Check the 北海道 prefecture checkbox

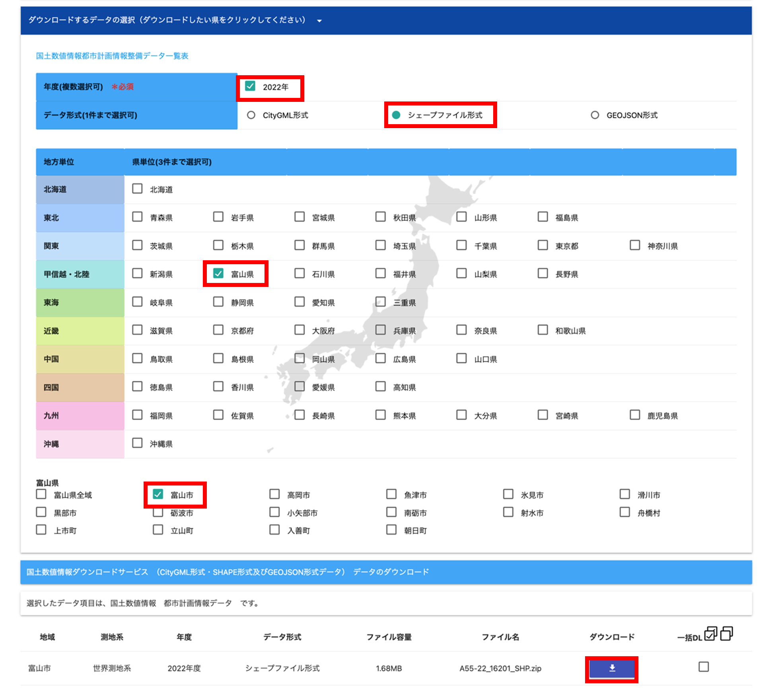click(137, 189)
